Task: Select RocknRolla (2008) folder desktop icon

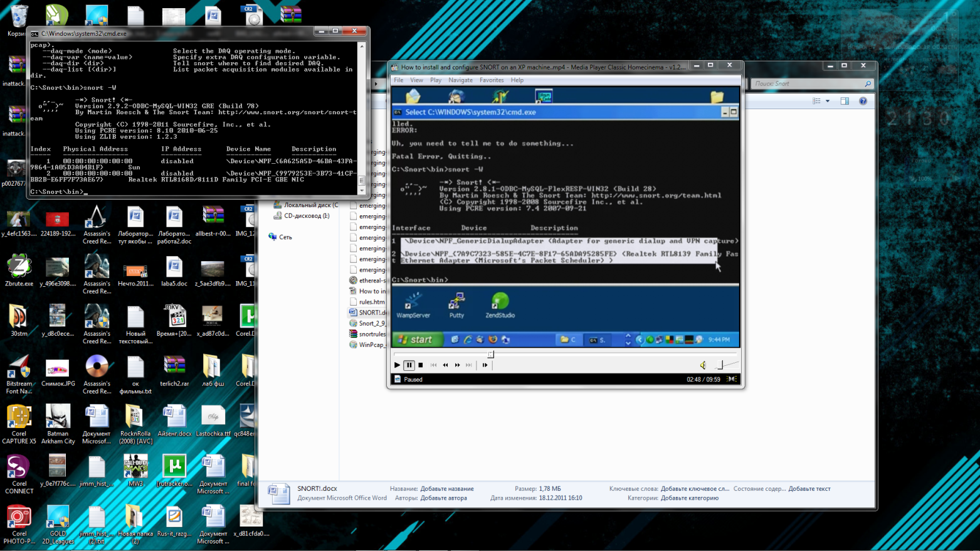Action: coord(135,425)
